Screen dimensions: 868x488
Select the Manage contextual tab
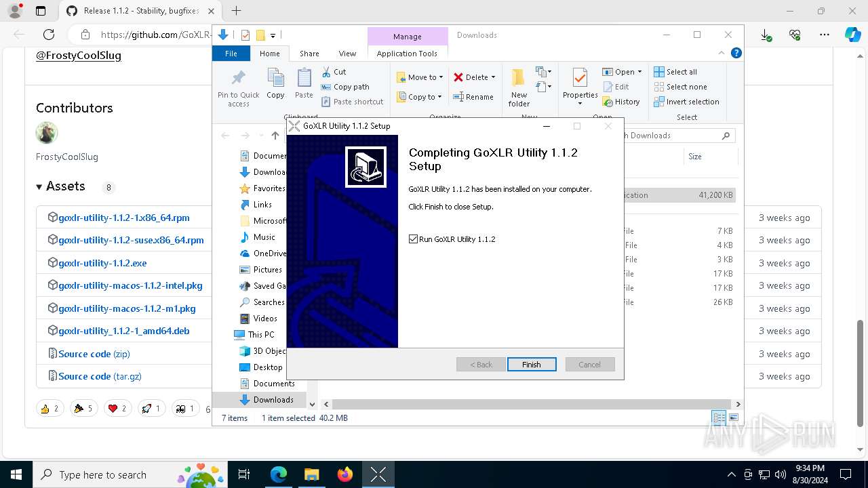coord(408,37)
